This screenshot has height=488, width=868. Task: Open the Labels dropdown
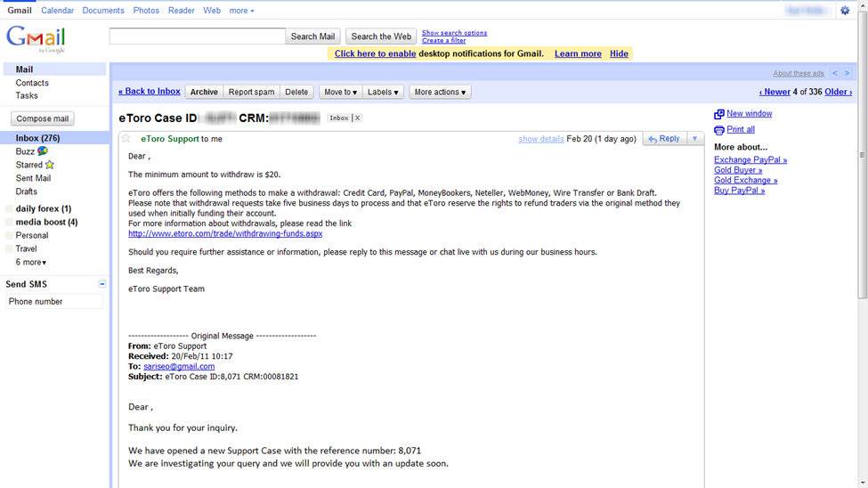point(383,92)
